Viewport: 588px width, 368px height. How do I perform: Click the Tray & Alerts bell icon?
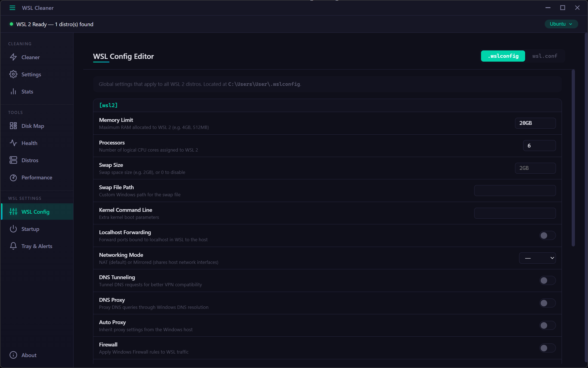(13, 246)
